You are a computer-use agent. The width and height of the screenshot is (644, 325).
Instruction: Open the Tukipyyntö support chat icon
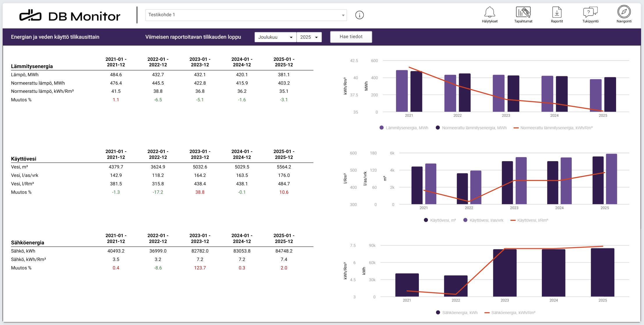(x=590, y=13)
